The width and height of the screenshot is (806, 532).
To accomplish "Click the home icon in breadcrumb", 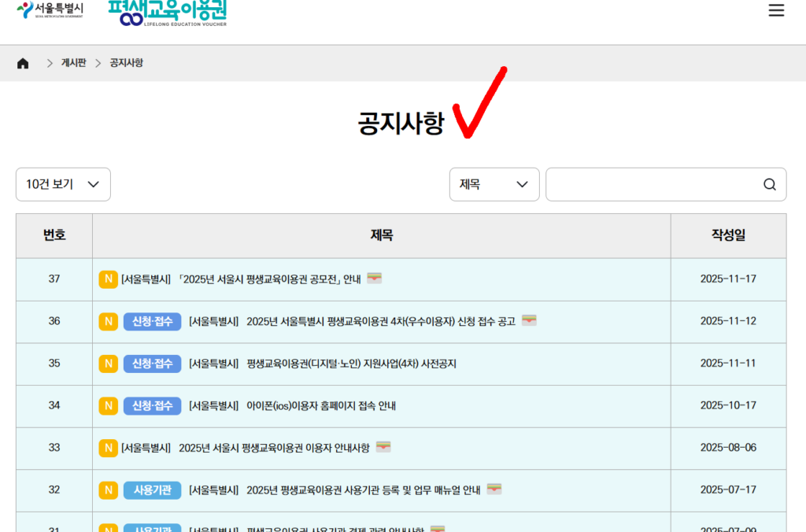I will (23, 64).
